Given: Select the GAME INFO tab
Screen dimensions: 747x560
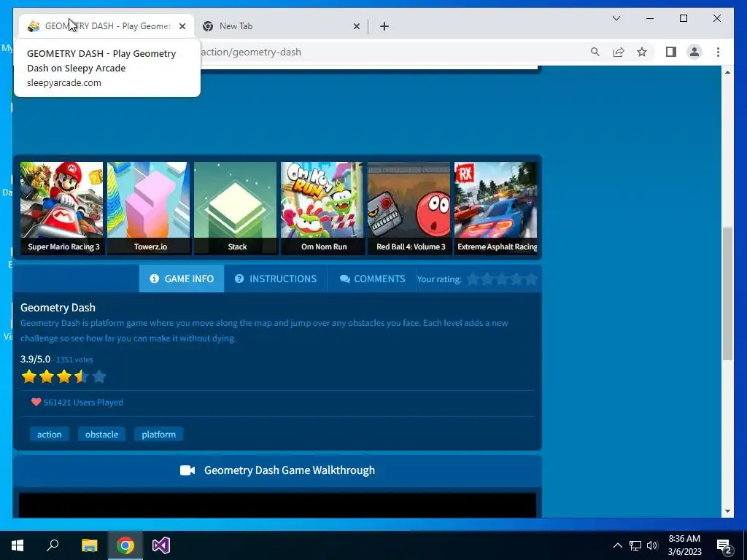Looking at the screenshot, I should (x=182, y=279).
